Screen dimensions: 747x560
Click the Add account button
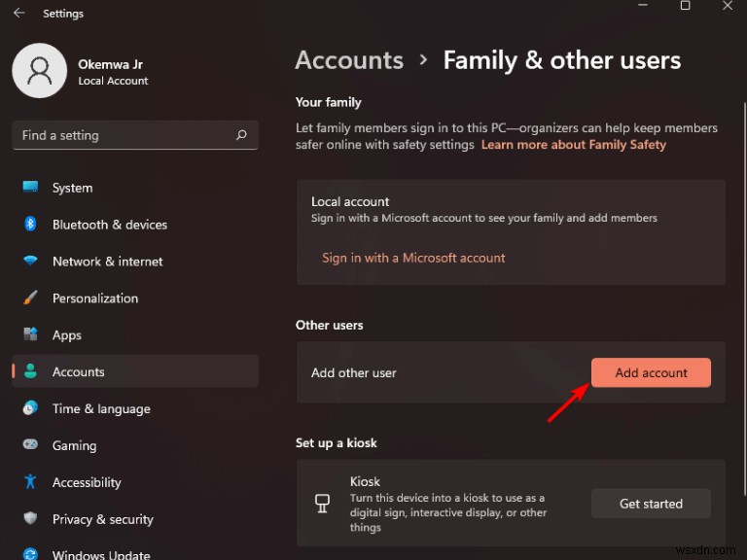point(651,372)
